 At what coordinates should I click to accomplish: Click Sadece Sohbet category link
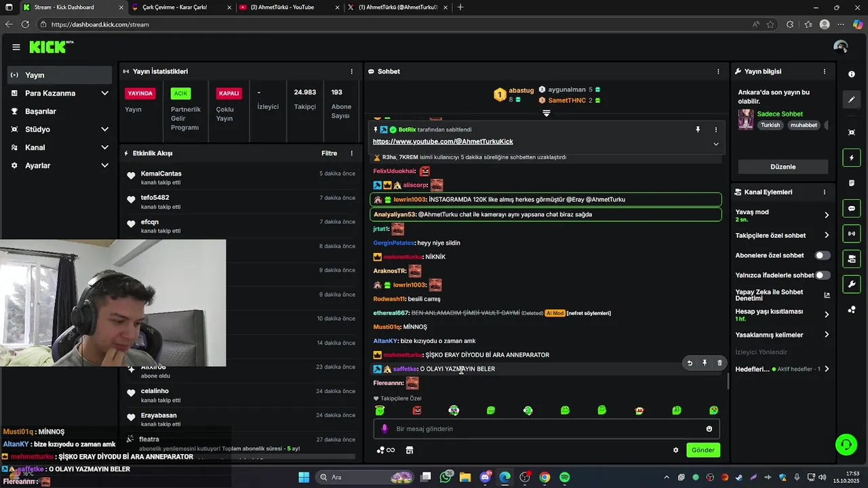click(780, 114)
